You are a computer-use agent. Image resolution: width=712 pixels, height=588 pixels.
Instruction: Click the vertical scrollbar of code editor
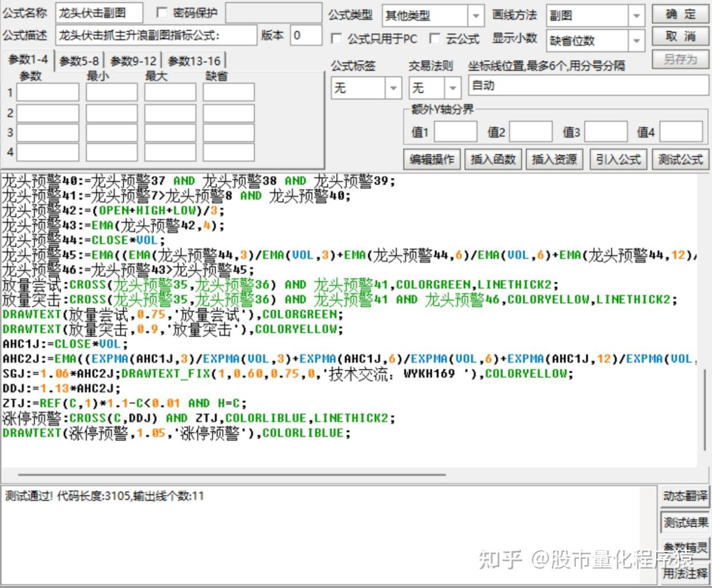pyautogui.click(x=704, y=410)
